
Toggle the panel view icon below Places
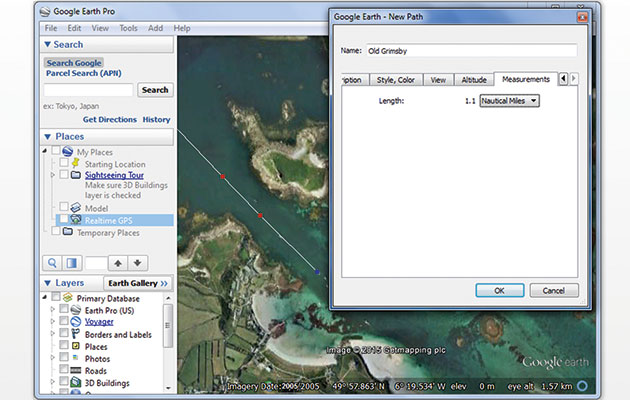point(72,263)
